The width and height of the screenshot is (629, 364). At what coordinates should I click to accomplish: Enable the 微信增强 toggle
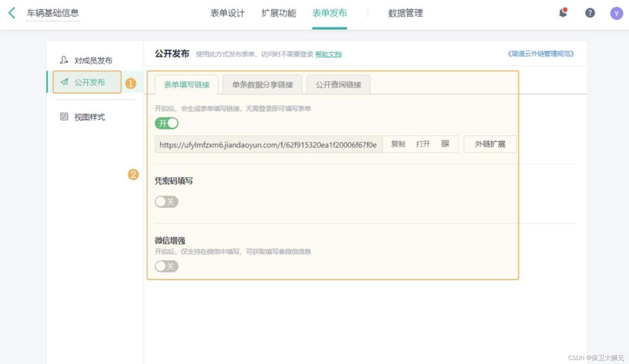pos(167,266)
